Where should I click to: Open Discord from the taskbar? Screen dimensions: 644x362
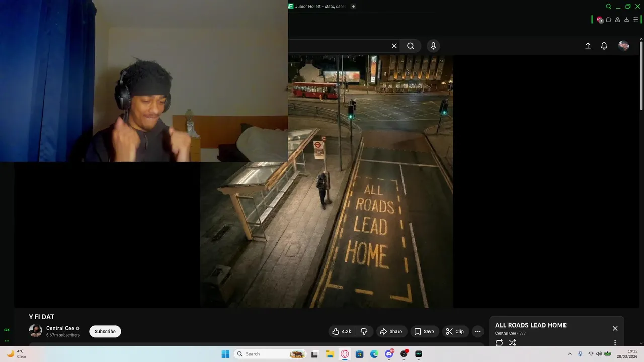pos(389,354)
